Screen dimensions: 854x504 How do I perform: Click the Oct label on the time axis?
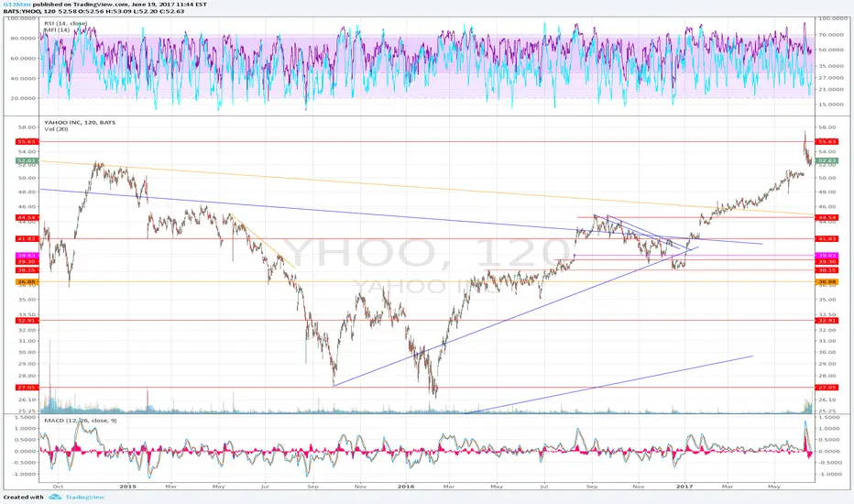[x=59, y=486]
